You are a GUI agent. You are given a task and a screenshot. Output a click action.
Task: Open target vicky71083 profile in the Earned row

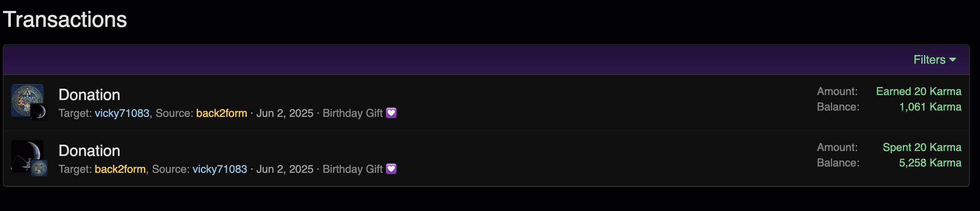[x=122, y=113]
